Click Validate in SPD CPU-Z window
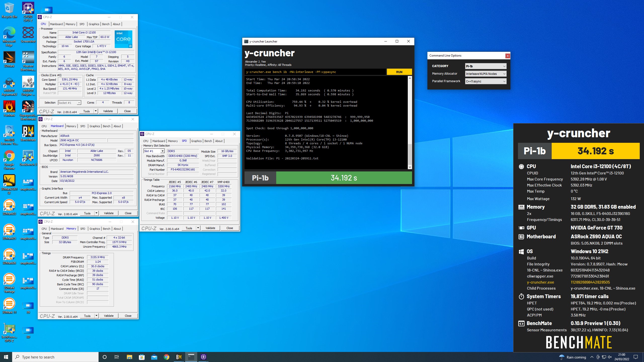Screen dimensions: 644x362 coord(210,228)
